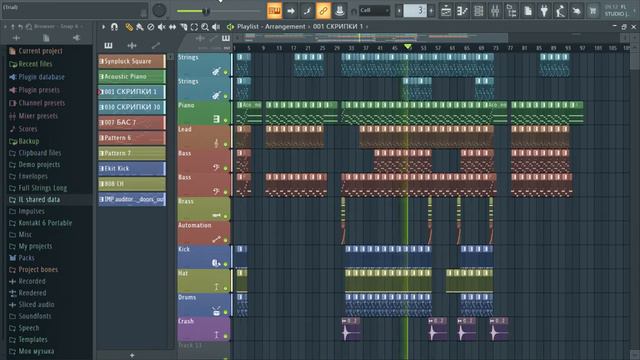Screen dimensions: 640x360
Task: Show piano patterns in picker panel
Action: coord(108,45)
